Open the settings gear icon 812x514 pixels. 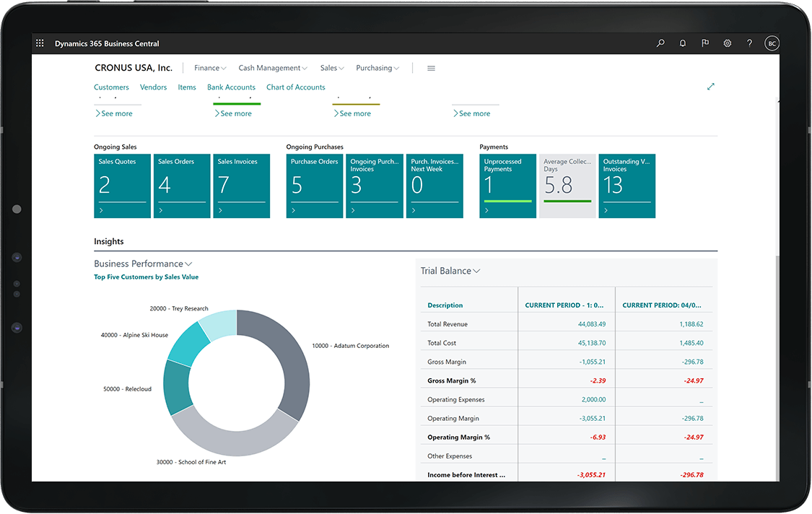[728, 43]
